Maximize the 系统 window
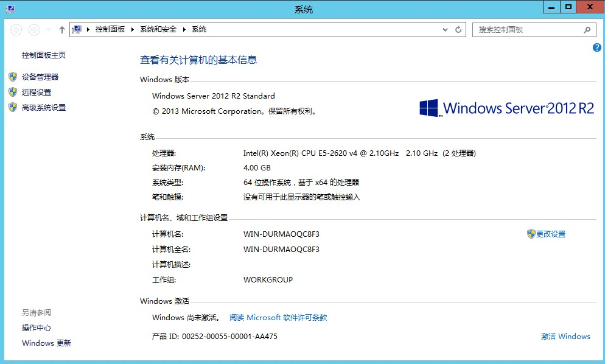The image size is (605, 364). pyautogui.click(x=568, y=7)
